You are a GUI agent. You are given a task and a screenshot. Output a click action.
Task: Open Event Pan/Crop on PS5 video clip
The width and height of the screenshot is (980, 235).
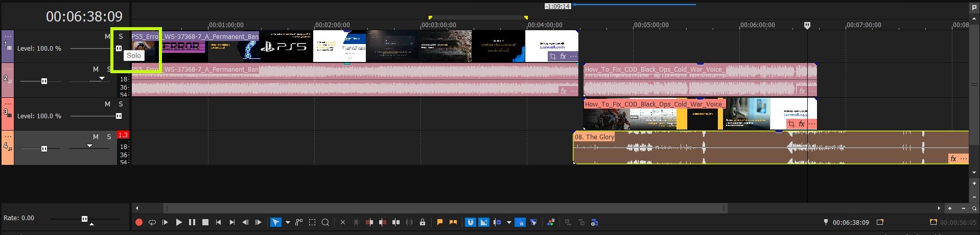click(553, 56)
